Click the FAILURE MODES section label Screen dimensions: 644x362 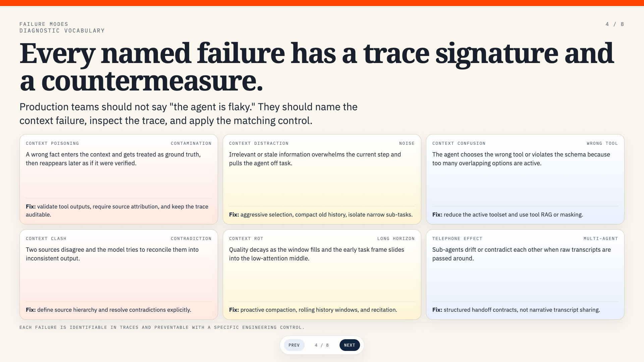click(x=44, y=24)
